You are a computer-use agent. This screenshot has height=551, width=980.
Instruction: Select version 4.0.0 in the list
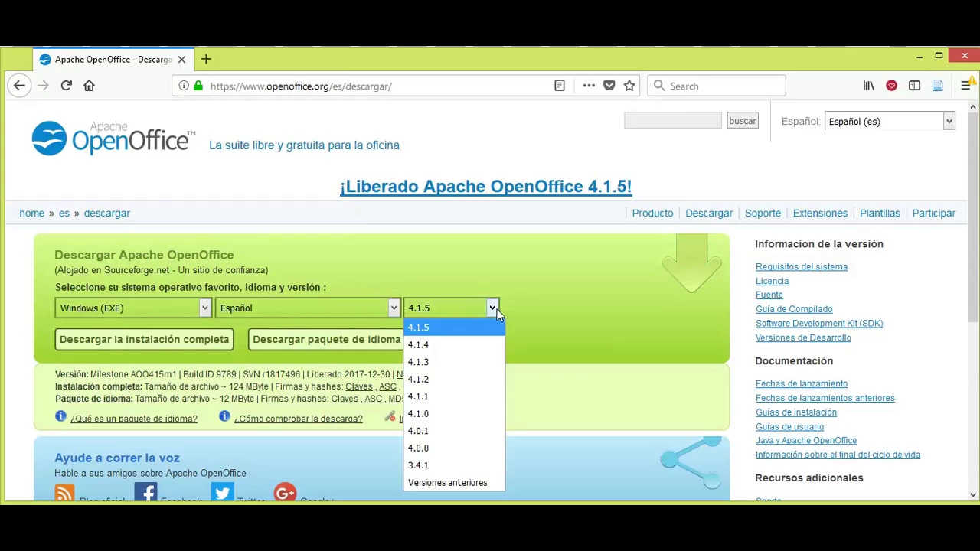pyautogui.click(x=455, y=448)
